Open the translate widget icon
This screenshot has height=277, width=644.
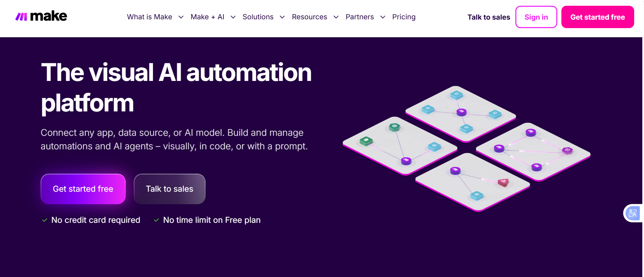pyautogui.click(x=632, y=213)
